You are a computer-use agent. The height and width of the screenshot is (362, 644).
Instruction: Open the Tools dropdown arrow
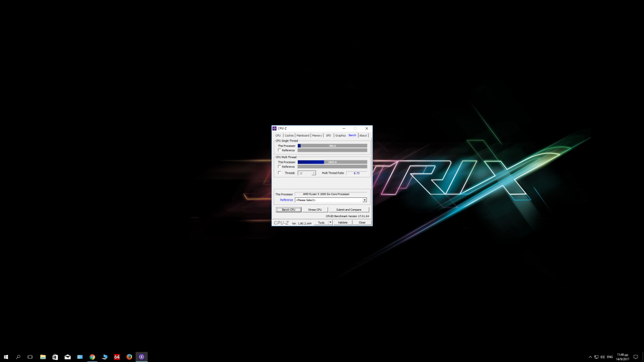click(331, 223)
